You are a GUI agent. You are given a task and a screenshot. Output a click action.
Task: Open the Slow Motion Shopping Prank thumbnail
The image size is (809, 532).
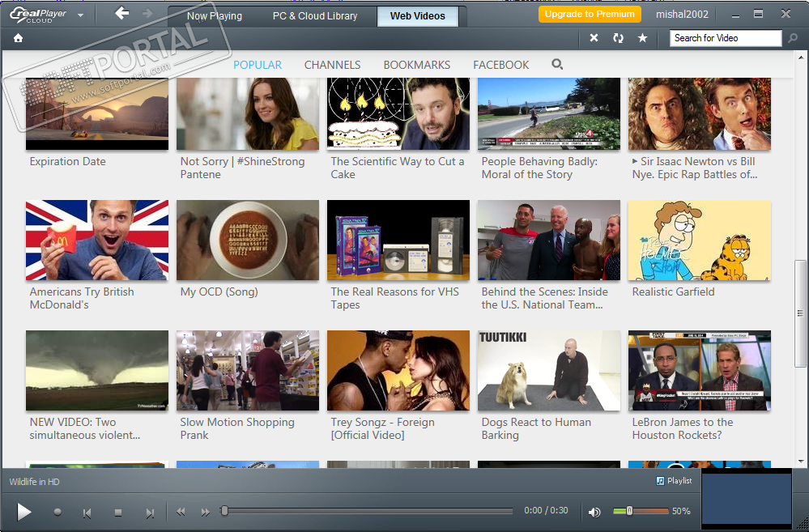point(248,371)
